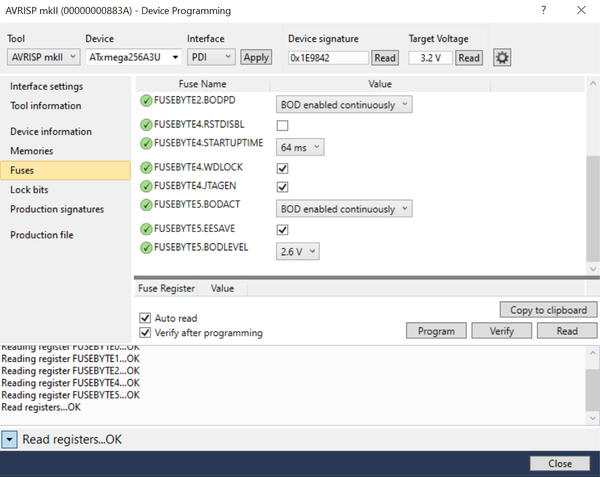
Task: Open the help question mark icon
Action: coord(543,10)
